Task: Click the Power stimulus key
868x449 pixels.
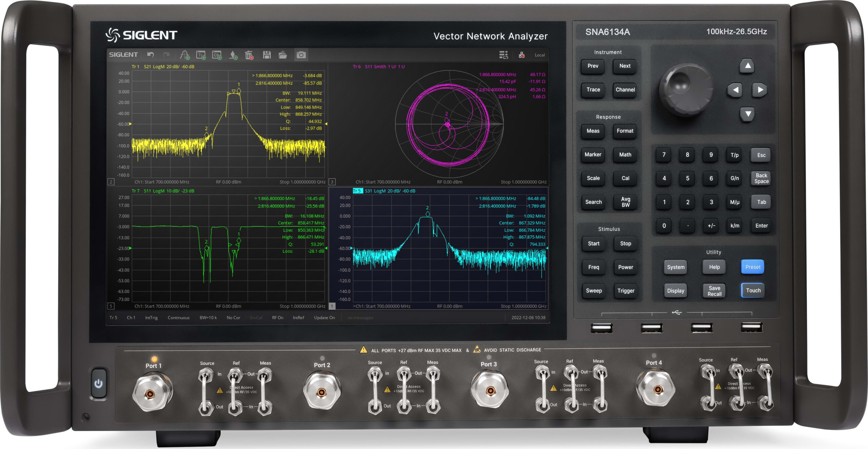Action: tap(626, 267)
